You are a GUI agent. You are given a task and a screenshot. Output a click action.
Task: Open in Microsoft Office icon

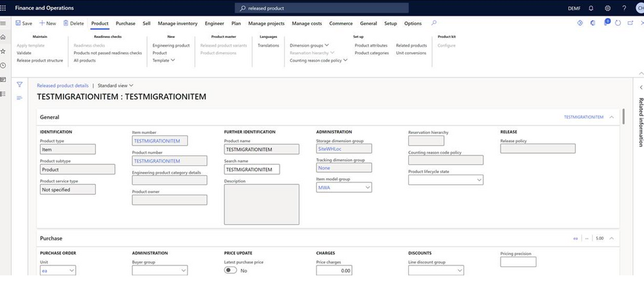point(592,23)
